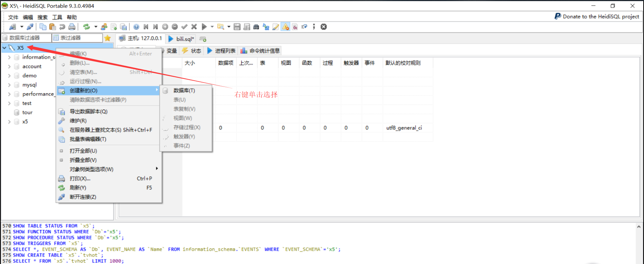Click the Paste clipboard toolbar icon
The width and height of the screenshot is (644, 264).
click(x=53, y=27)
